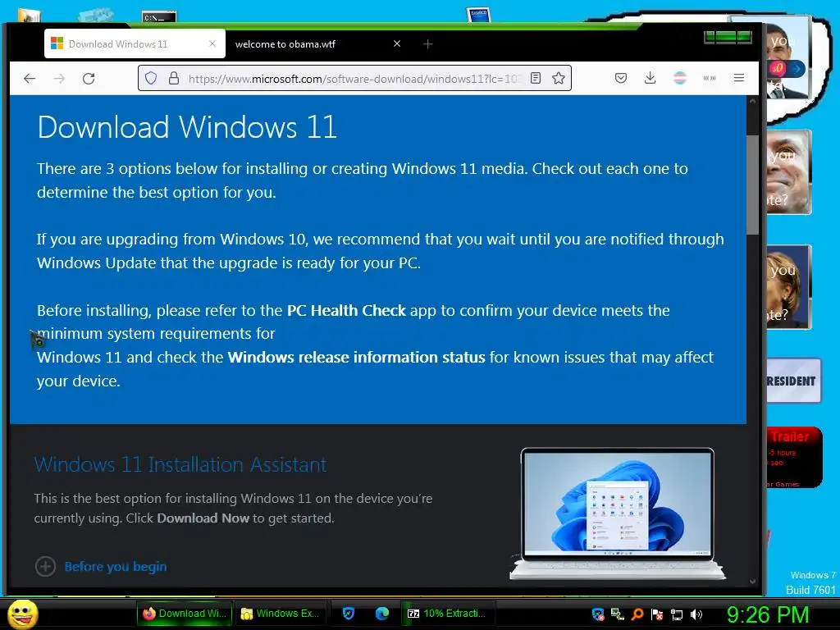This screenshot has height=630, width=840.
Task: Open the volume speaker tray icon
Action: pos(696,614)
